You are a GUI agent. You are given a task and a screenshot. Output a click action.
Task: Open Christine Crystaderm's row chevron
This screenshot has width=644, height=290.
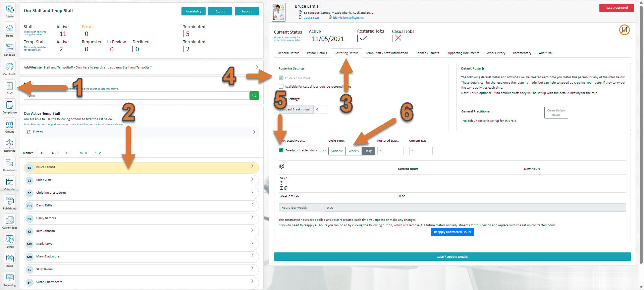[x=252, y=192]
